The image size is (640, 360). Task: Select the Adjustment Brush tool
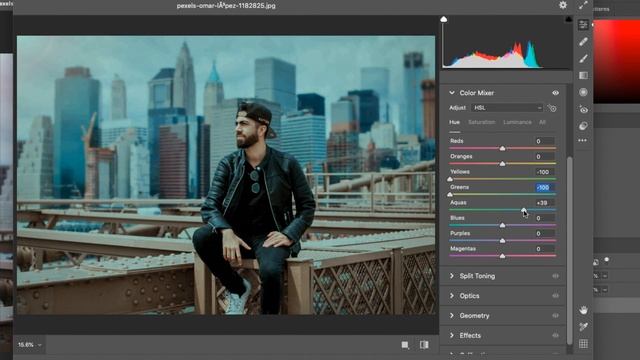pos(583,59)
